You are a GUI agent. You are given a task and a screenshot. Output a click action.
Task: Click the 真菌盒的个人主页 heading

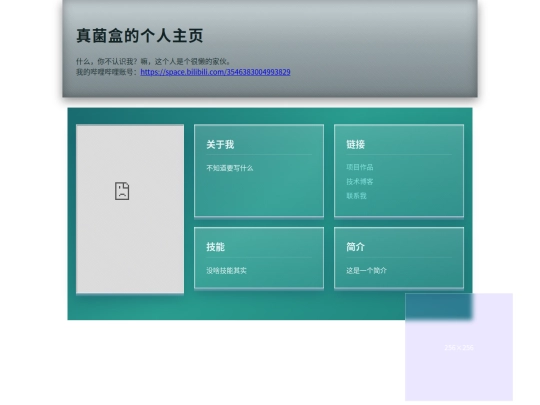(140, 36)
